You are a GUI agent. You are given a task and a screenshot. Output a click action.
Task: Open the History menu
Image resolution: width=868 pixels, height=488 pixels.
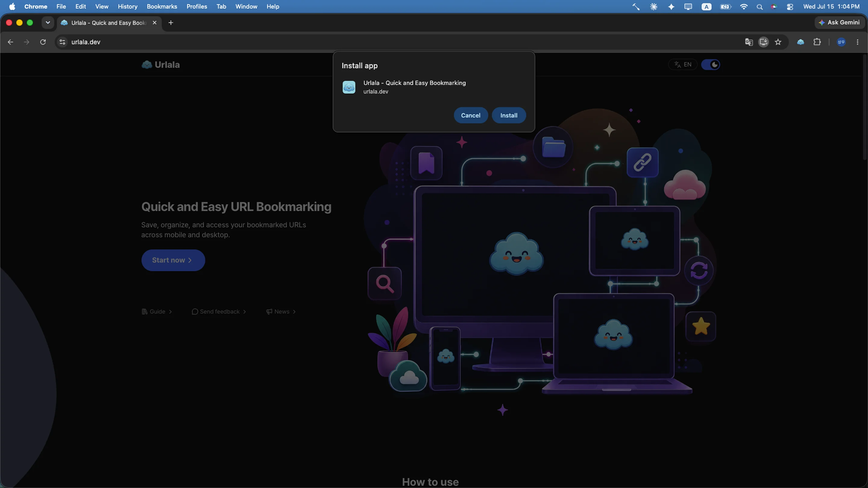(128, 6)
